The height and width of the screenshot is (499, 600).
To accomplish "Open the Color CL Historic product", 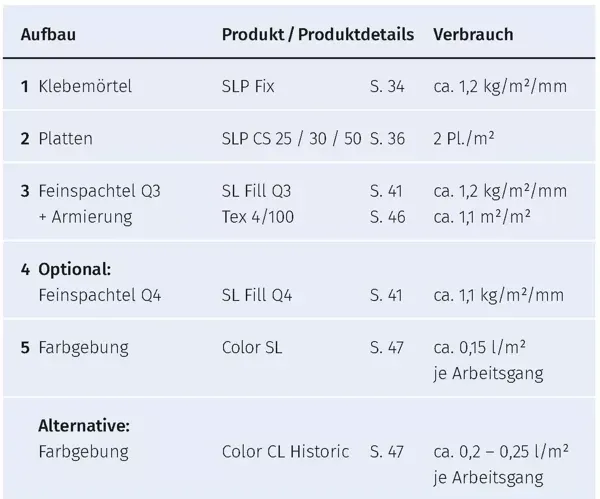I will (x=285, y=452).
